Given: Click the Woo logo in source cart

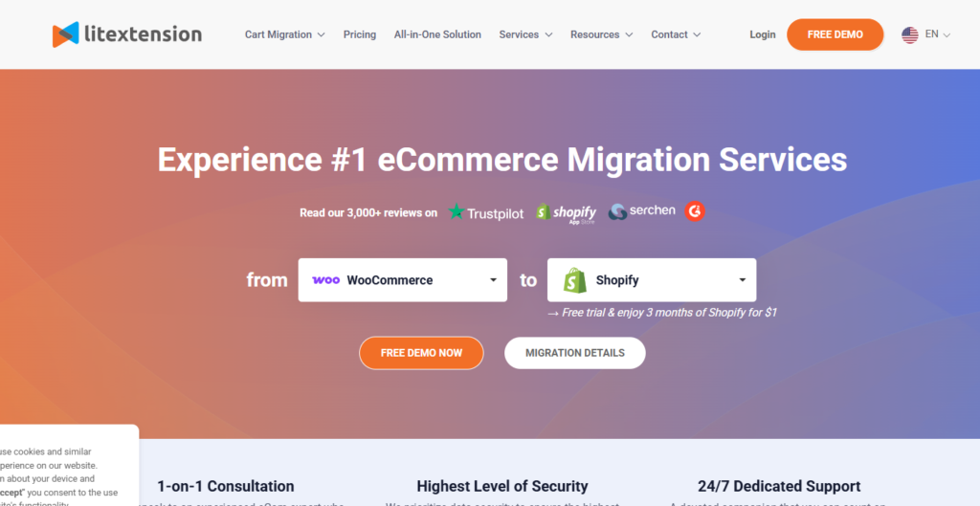Looking at the screenshot, I should click(x=325, y=280).
